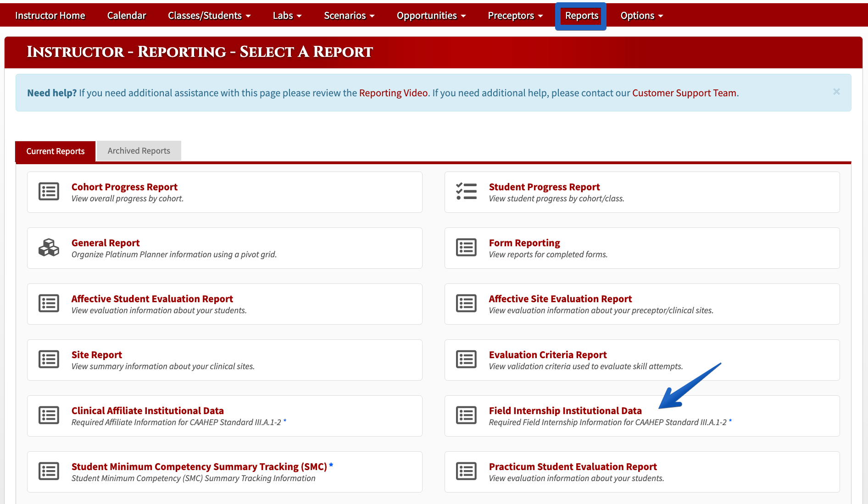Click the Form Reporting list icon
This screenshot has height=504, width=868.
(x=466, y=248)
